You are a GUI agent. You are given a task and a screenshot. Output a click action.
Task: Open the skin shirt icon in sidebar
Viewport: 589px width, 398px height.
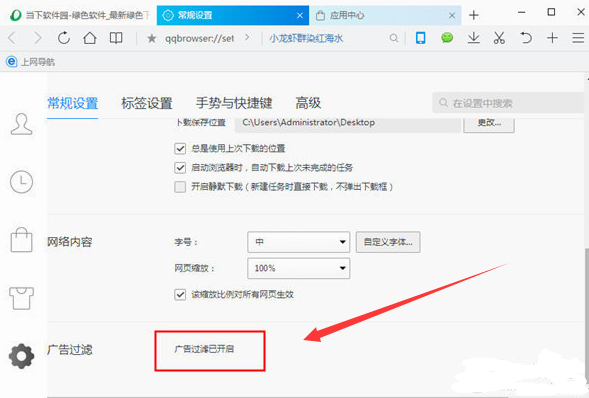click(21, 298)
